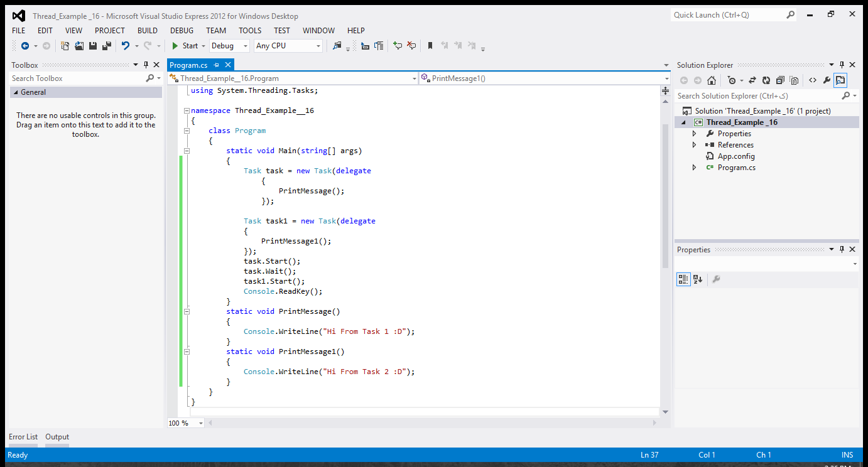Open the Toolbox window options dropdown arrow

pos(136,65)
